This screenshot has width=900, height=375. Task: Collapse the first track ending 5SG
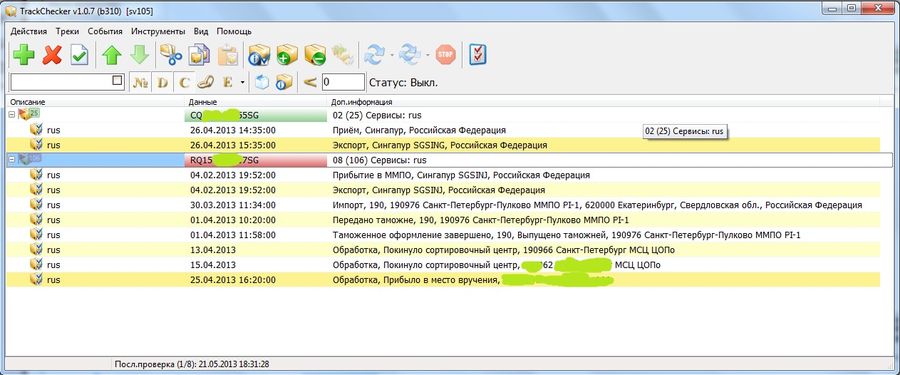[x=11, y=115]
